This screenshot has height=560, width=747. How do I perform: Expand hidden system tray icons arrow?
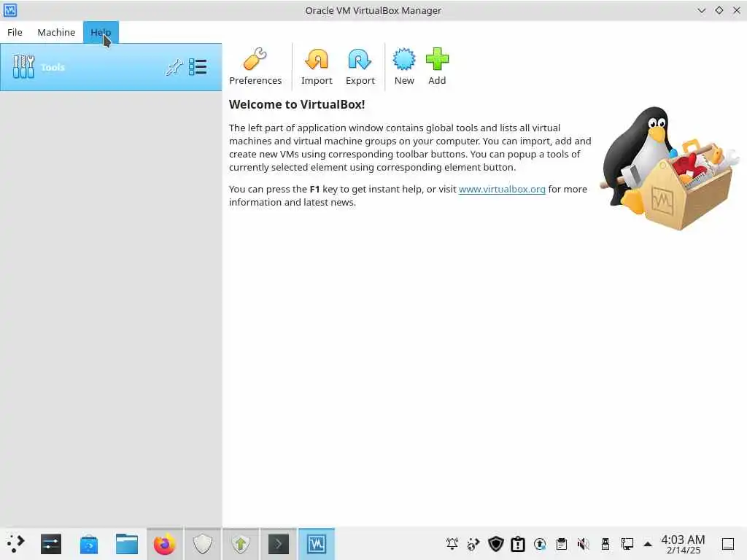pos(648,544)
